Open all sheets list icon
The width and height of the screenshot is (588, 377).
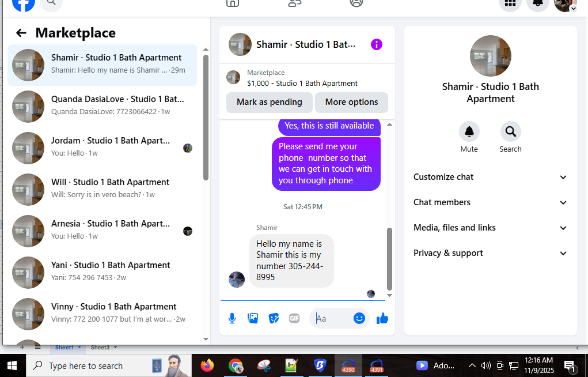37,348
